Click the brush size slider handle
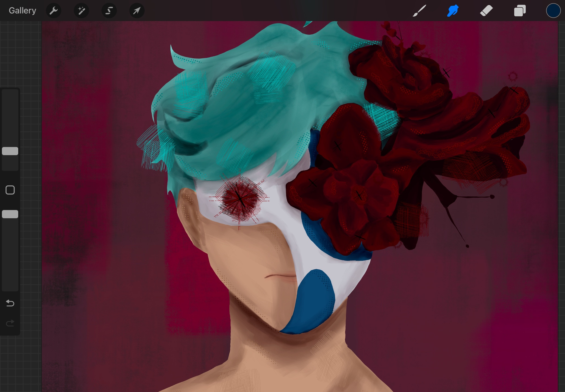This screenshot has width=565, height=392. 10,151
